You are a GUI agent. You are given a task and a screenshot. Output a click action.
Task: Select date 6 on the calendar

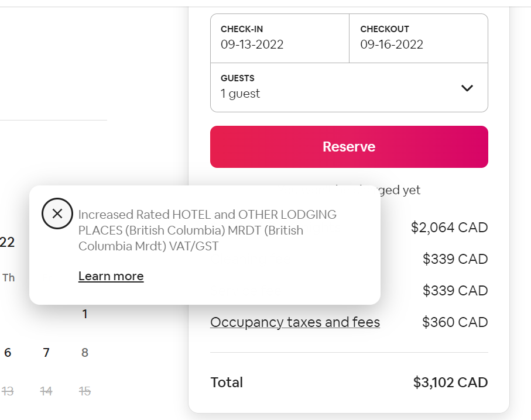(x=7, y=352)
